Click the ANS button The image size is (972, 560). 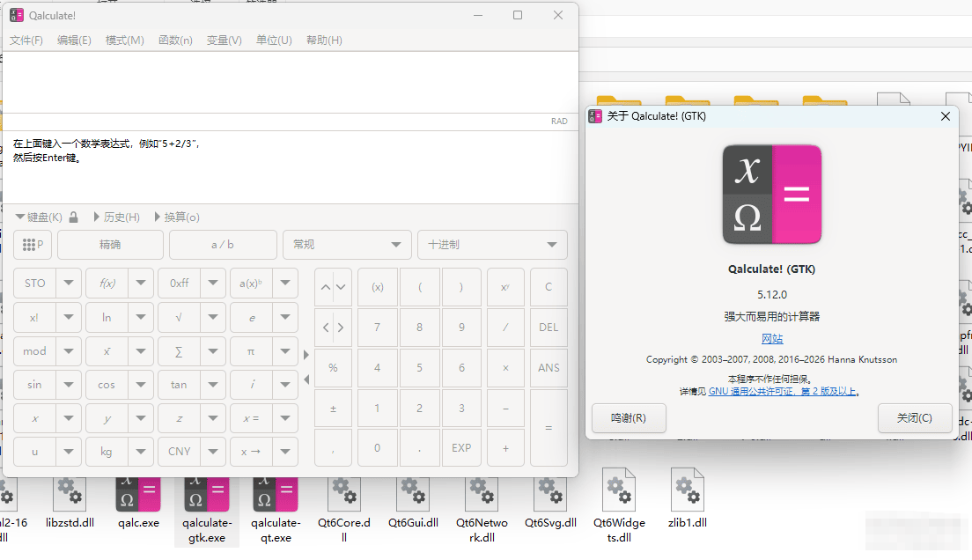pos(549,368)
